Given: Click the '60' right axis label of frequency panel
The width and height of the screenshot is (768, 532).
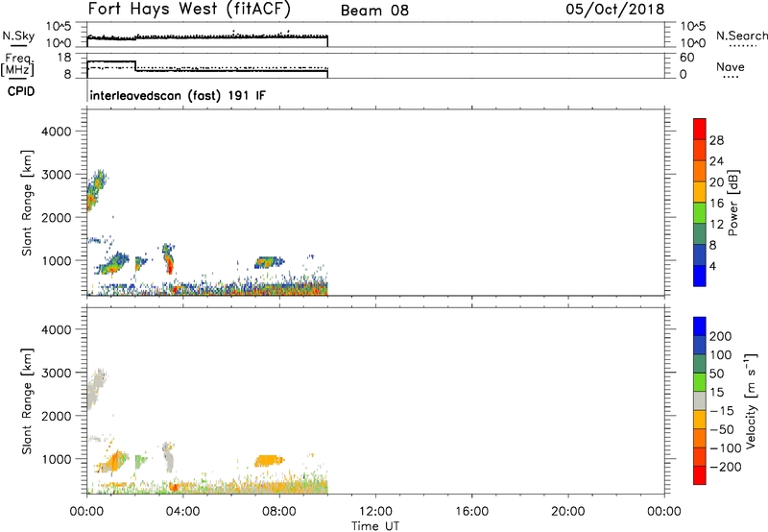Looking at the screenshot, I should pyautogui.click(x=686, y=58).
